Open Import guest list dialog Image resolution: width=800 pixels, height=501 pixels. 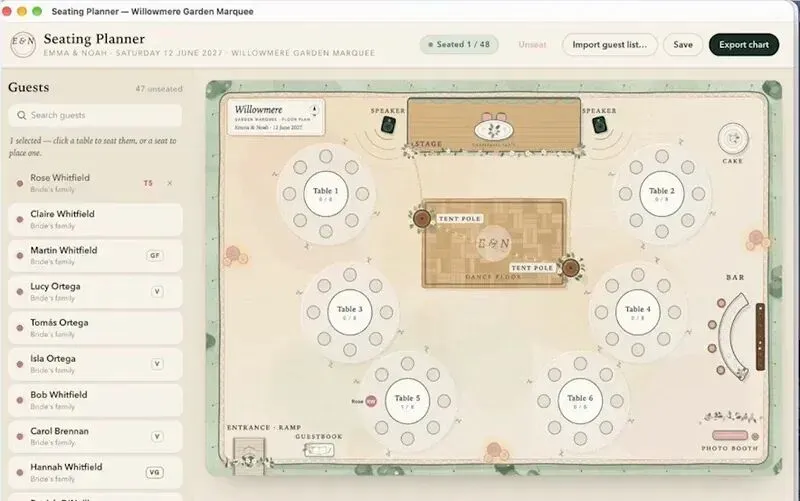[610, 44]
